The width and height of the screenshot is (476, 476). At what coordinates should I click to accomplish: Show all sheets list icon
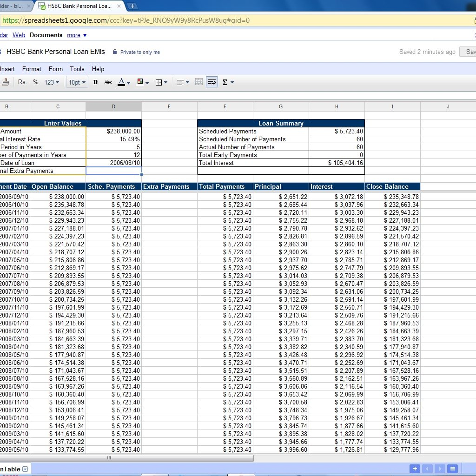coord(453,469)
